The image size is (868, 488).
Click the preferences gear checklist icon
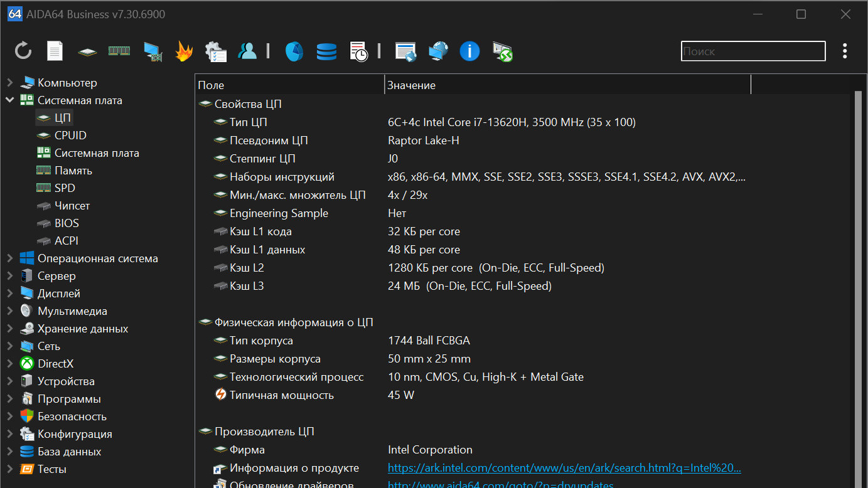[216, 51]
